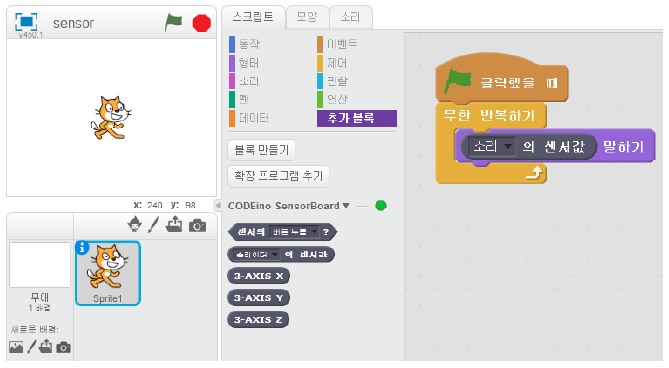This screenshot has width=669, height=368.
Task: Upload a sprite from file icon
Action: point(174,224)
